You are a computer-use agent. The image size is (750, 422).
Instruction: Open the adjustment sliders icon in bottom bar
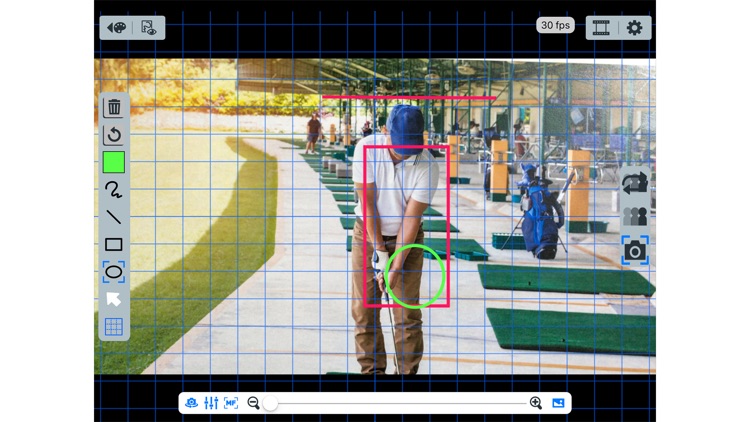pos(211,403)
